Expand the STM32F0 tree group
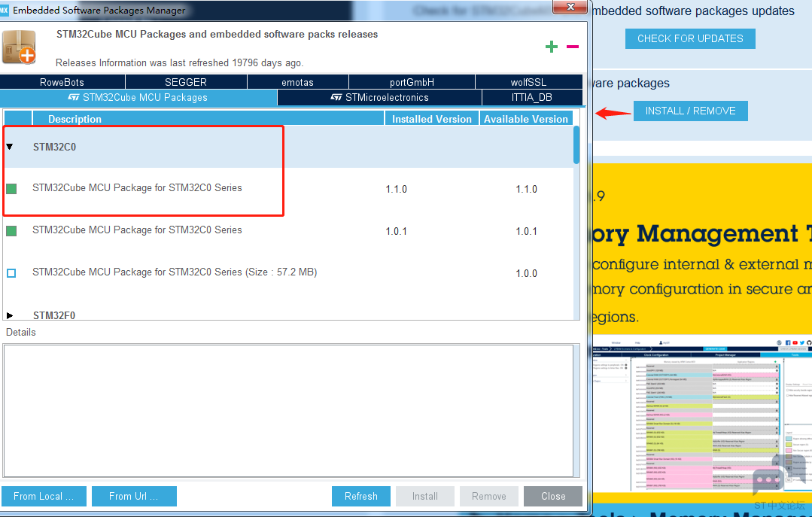 tap(9, 315)
